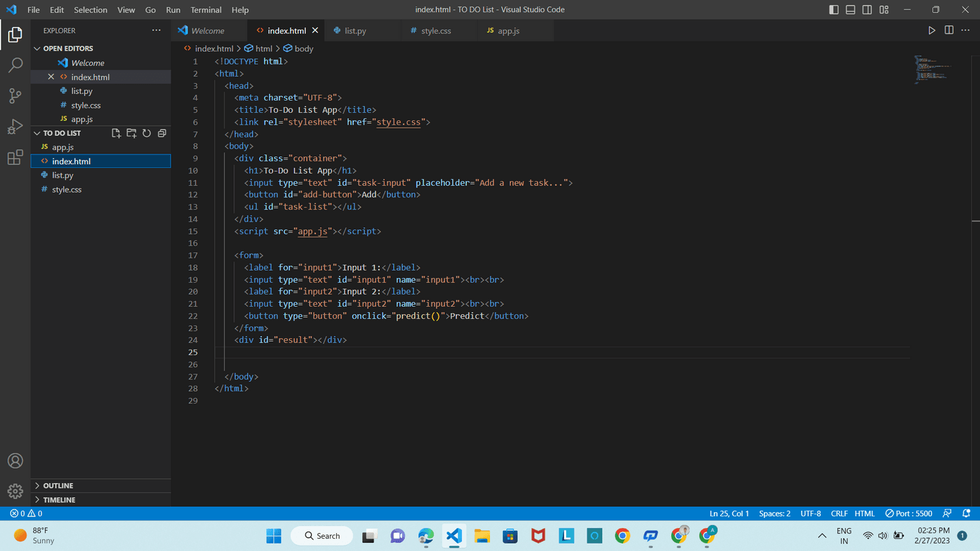This screenshot has height=551, width=980.
Task: Follow the style.css link in code
Action: [x=399, y=122]
